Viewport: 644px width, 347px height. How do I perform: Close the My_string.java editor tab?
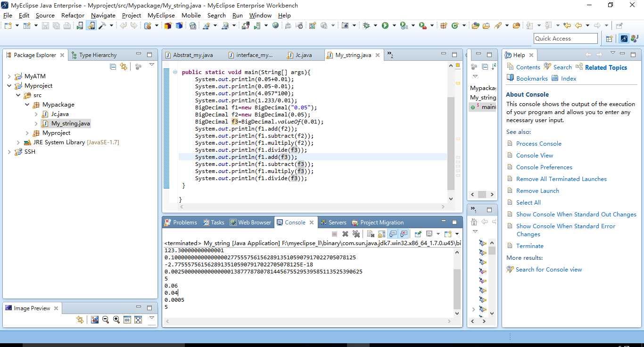pos(377,55)
